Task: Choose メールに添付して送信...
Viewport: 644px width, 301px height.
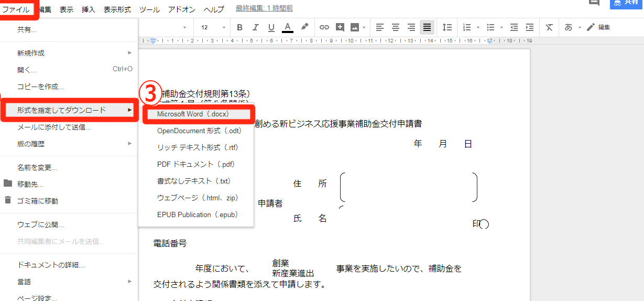Action: 69,127
